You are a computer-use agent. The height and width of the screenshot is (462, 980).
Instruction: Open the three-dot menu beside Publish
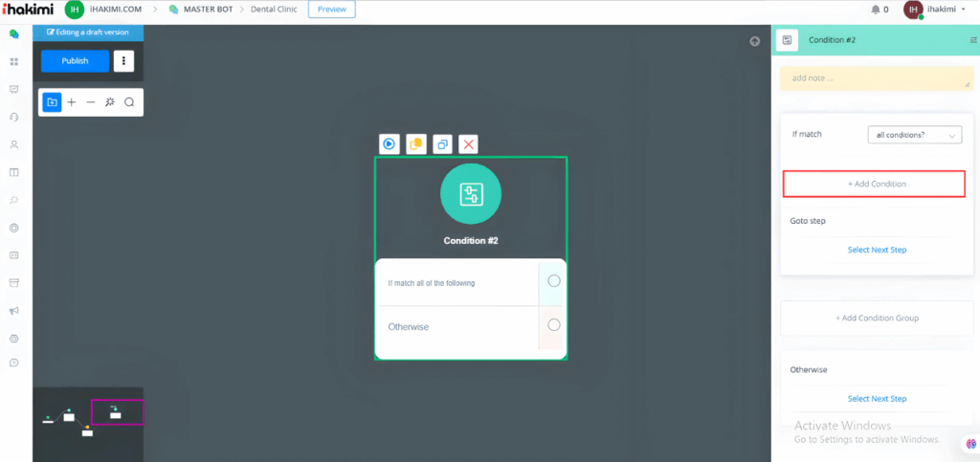[x=123, y=61]
